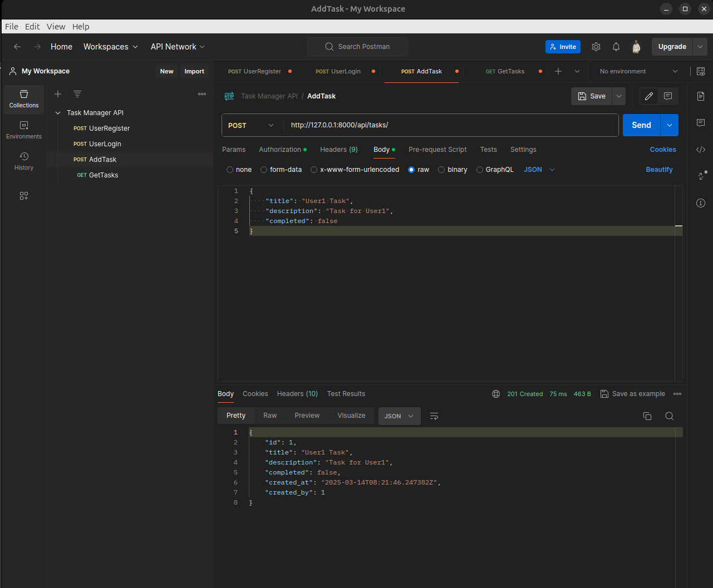Open the response three-dots more options

677,394
